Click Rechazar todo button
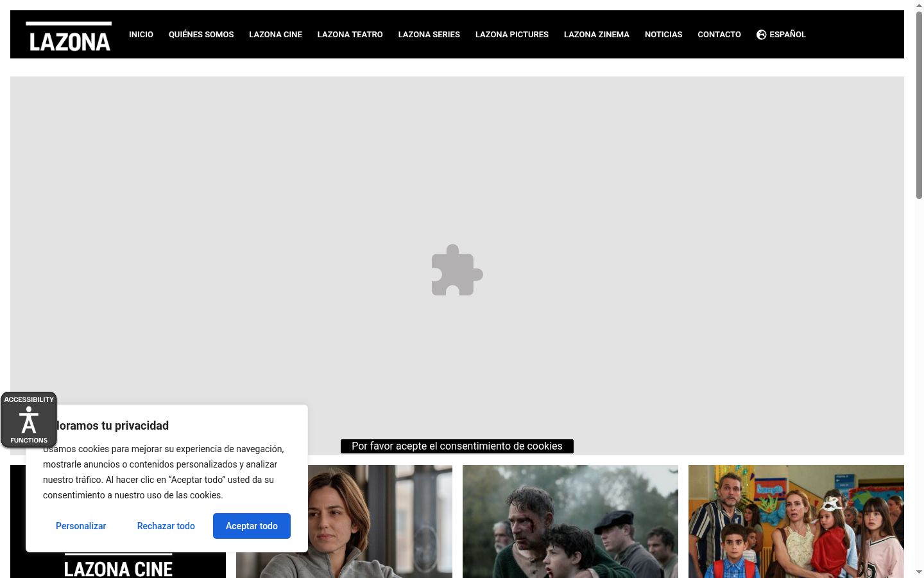Viewport: 924px width, 578px height. (x=166, y=526)
